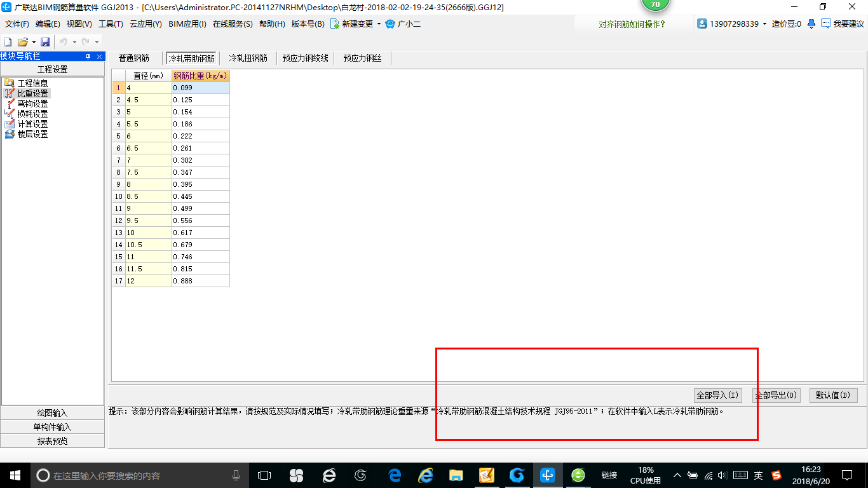This screenshot has width=868, height=488.
Task: Click the 默认值(D) button
Action: click(834, 395)
